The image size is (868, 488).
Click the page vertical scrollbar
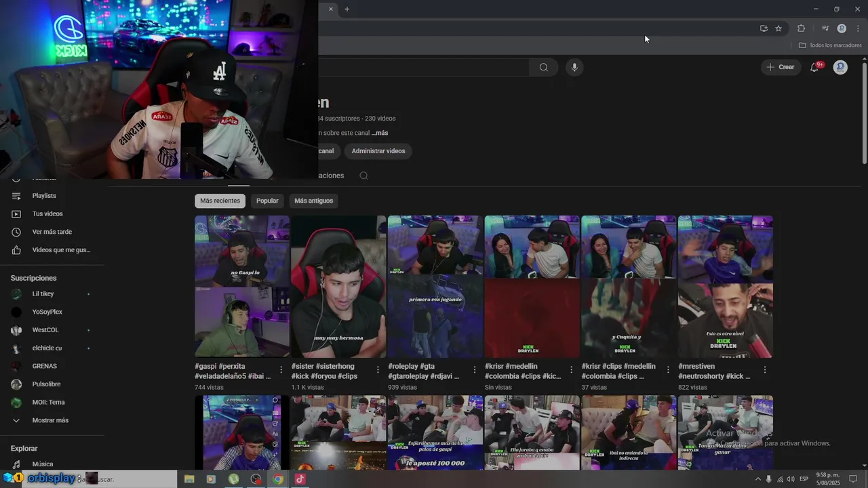point(865,112)
